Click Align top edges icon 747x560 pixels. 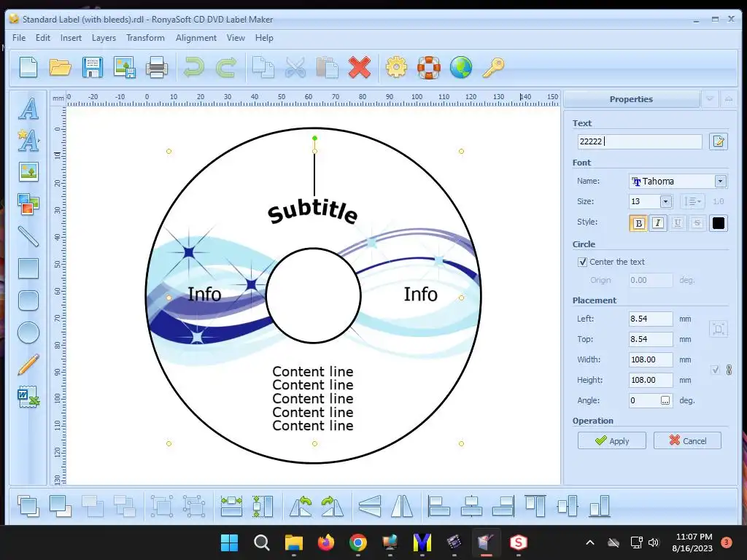point(535,506)
